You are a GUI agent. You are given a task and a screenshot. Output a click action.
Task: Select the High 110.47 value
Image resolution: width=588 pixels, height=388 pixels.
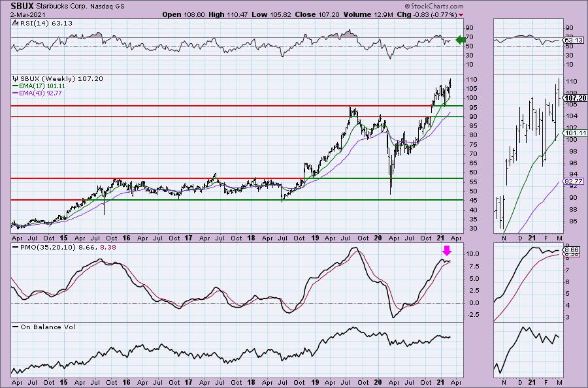click(x=229, y=14)
